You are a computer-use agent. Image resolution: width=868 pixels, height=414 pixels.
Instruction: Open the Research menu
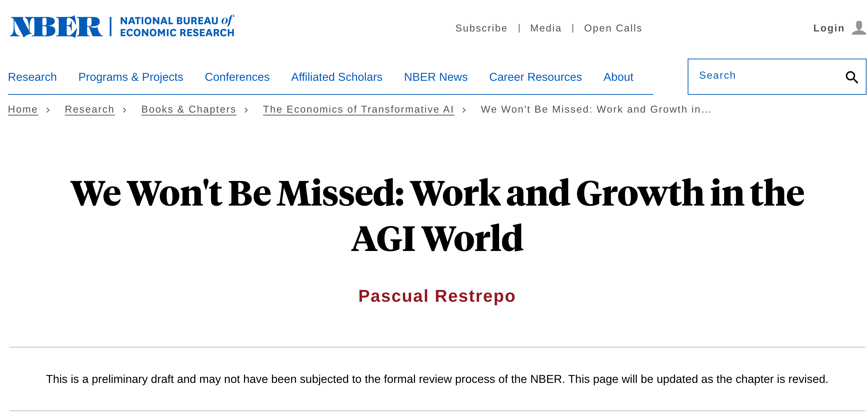(32, 77)
